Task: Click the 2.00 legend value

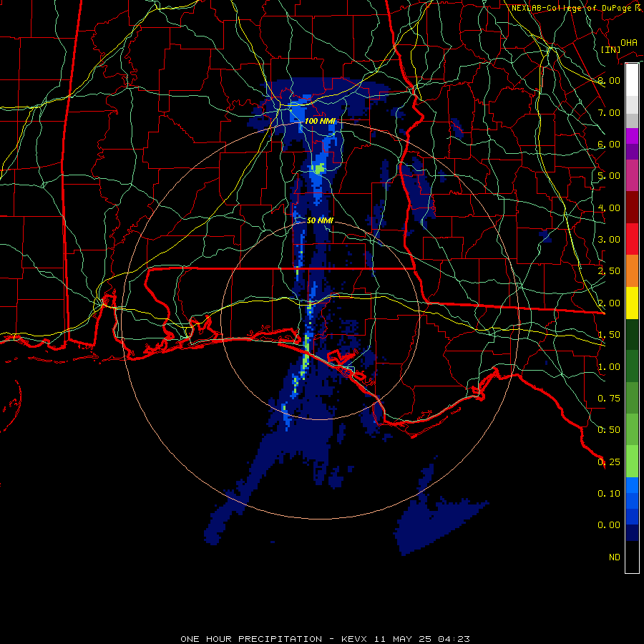Action: click(609, 303)
